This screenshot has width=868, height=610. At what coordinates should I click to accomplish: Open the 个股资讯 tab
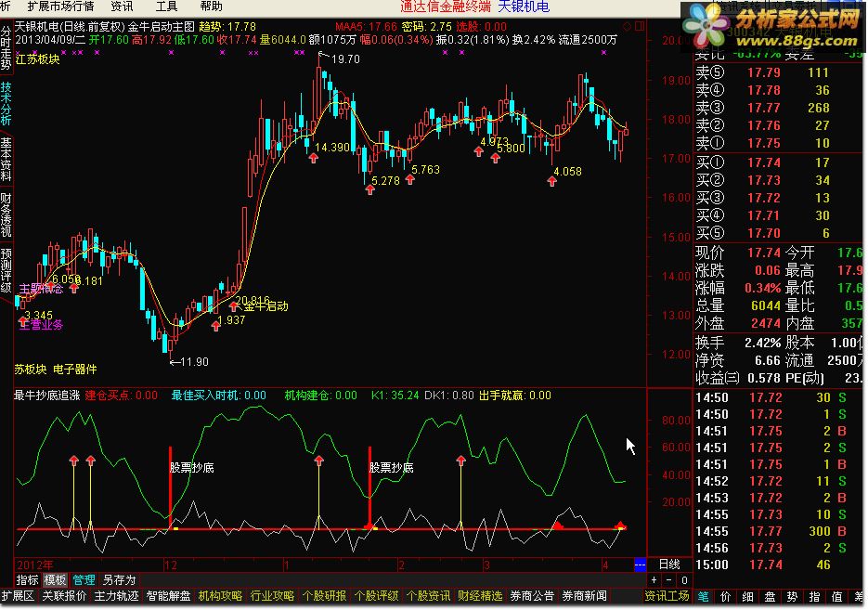coord(429,596)
